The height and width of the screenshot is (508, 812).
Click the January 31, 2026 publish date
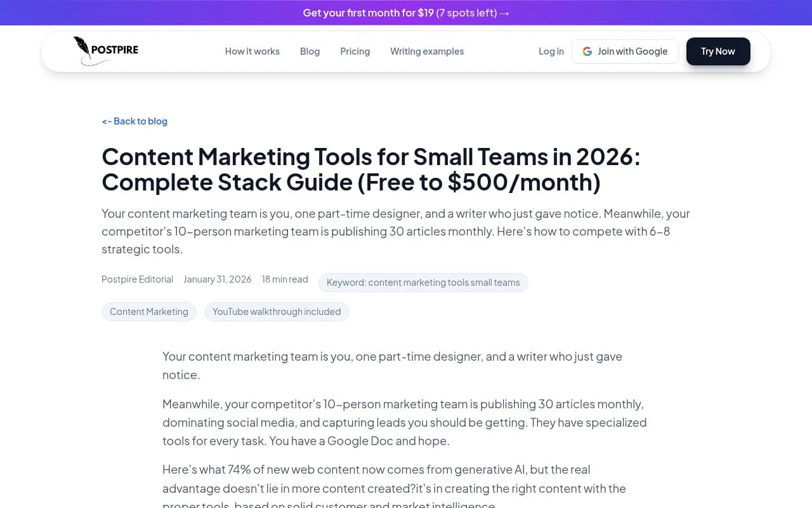[x=217, y=279]
